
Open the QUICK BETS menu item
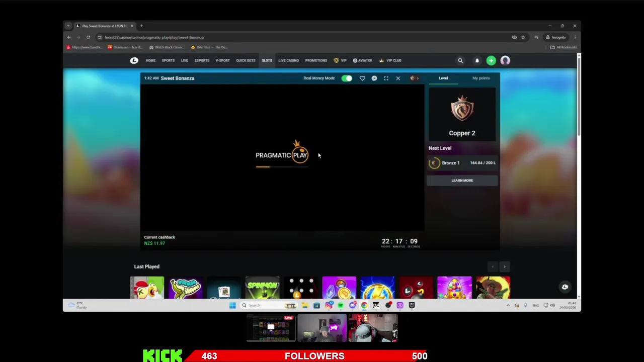pyautogui.click(x=246, y=60)
